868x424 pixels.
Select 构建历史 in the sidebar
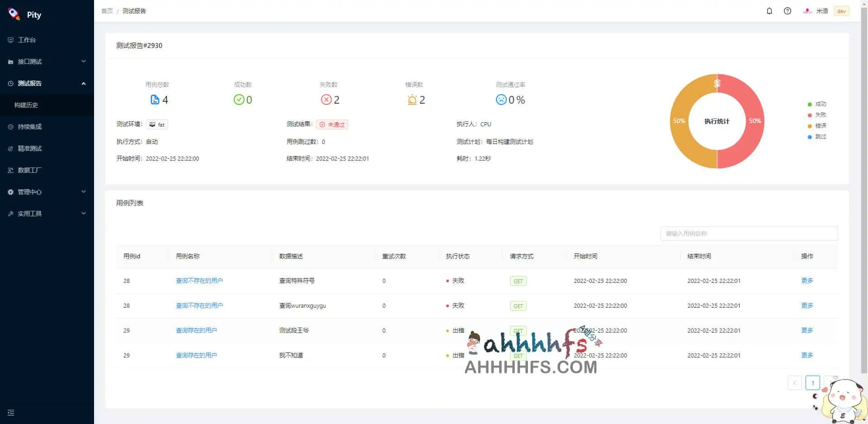[26, 105]
